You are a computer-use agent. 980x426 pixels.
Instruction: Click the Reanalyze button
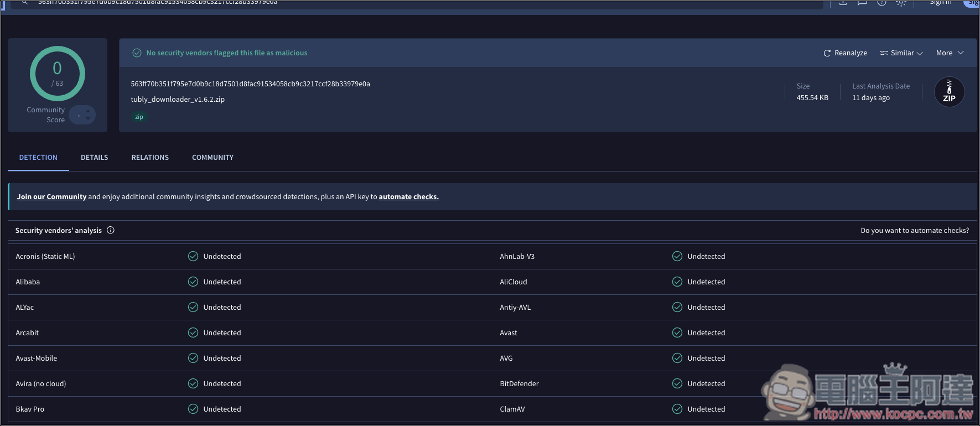(x=846, y=53)
